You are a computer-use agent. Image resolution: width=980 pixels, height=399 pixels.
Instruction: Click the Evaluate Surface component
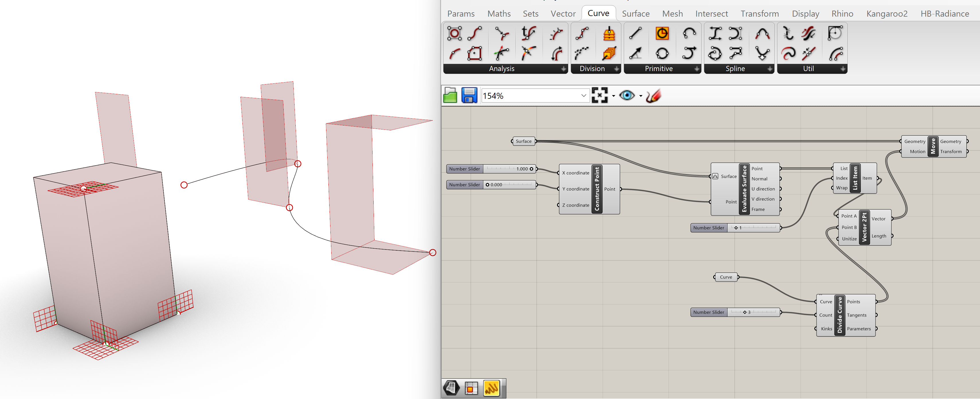[744, 189]
